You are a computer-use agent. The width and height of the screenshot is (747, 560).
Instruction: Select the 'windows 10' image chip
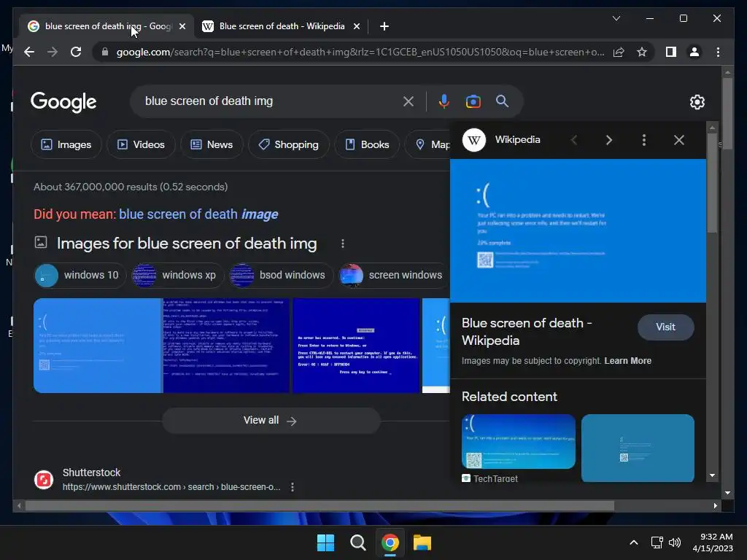[80, 275]
